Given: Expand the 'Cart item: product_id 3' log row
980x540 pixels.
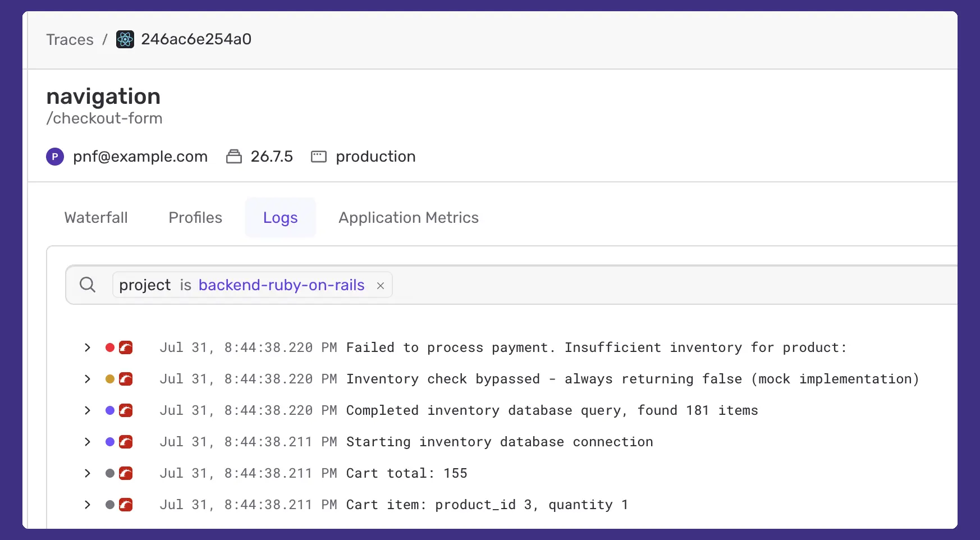Looking at the screenshot, I should coord(88,505).
